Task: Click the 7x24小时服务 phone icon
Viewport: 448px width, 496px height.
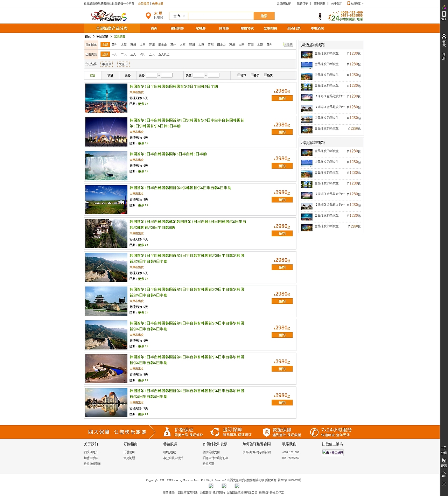Action: (x=314, y=432)
